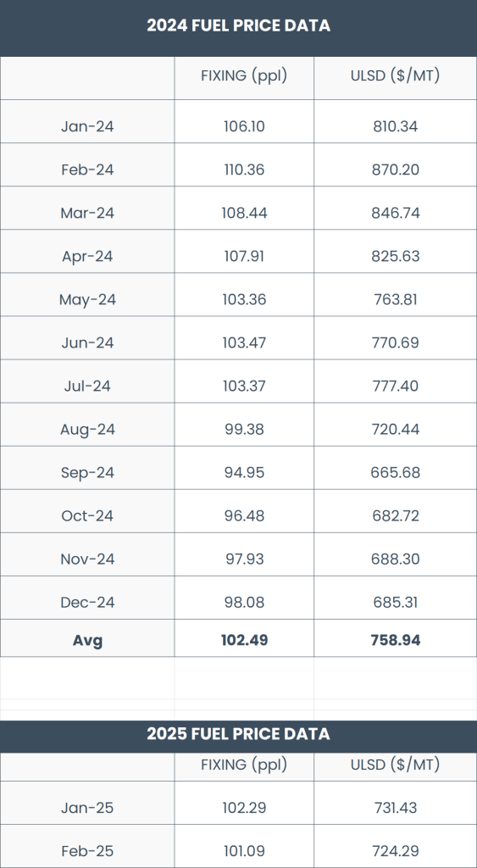477x868 pixels.
Task: Select the Sep-24 ULSD value 665.68
Action: coord(395,472)
